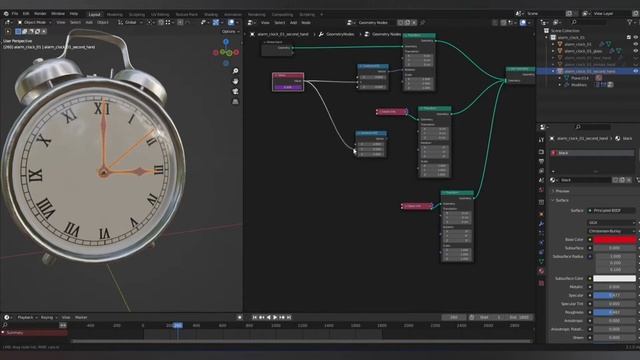
Task: Open the Global transform orientation dropdown
Action: (x=130, y=22)
